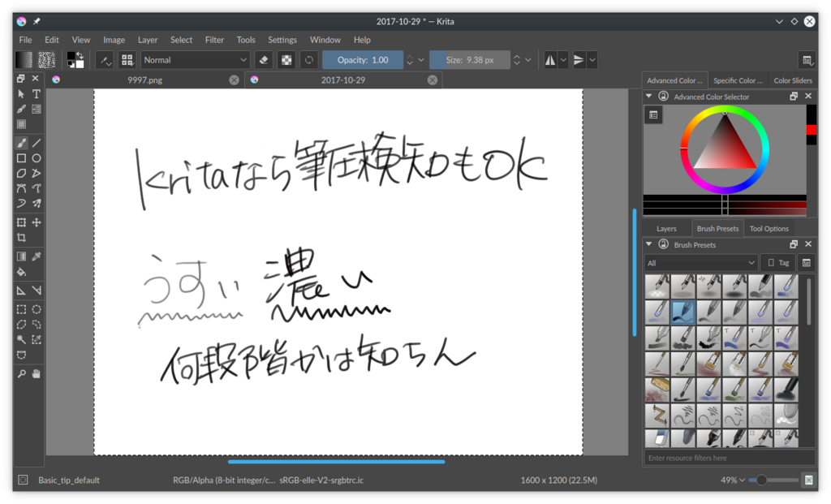831x504 pixels.
Task: Toggle horizontal mirror tool
Action: pos(551,60)
